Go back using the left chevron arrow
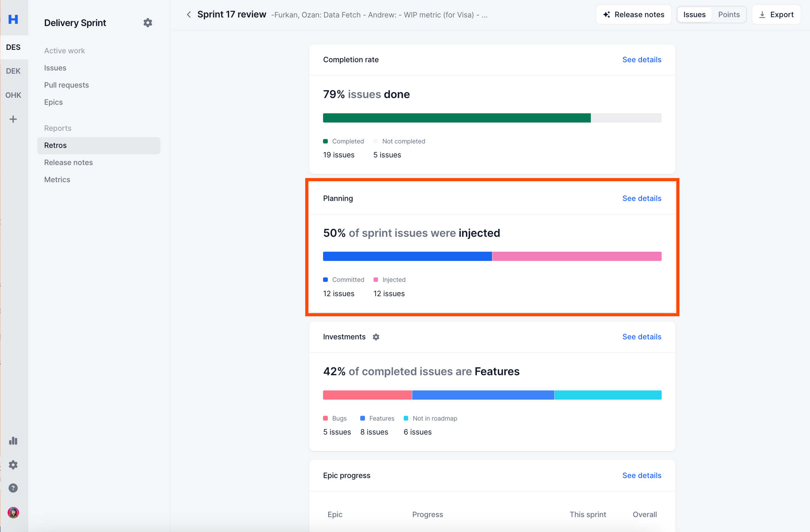The width and height of the screenshot is (810, 532). tap(189, 14)
